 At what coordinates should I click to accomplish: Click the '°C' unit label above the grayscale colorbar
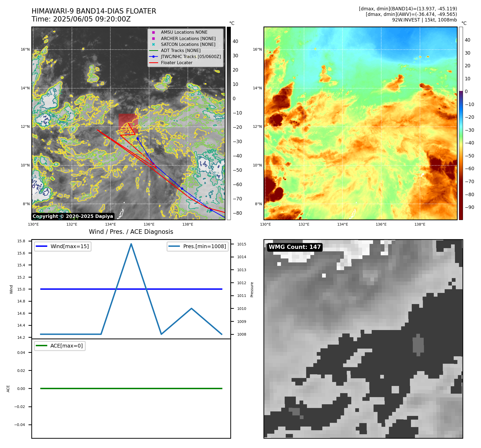click(232, 23)
